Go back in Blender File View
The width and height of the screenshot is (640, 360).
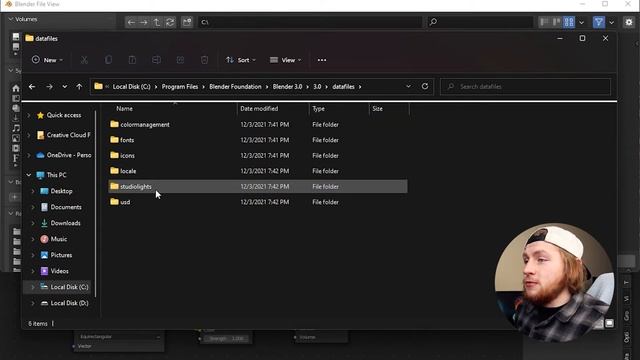(x=131, y=22)
